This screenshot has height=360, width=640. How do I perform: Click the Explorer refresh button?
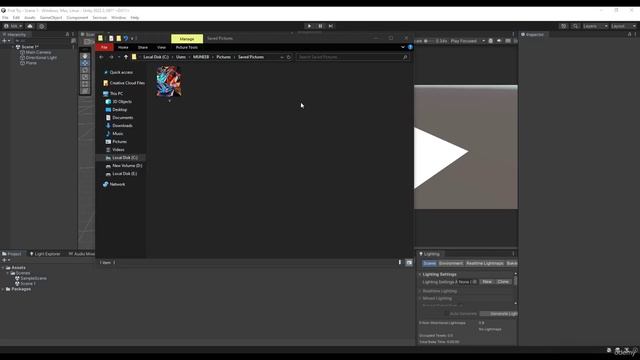tap(289, 57)
